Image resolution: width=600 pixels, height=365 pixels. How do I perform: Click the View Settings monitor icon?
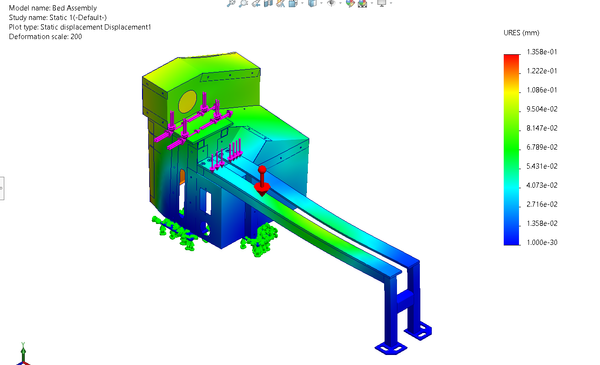tap(382, 3)
